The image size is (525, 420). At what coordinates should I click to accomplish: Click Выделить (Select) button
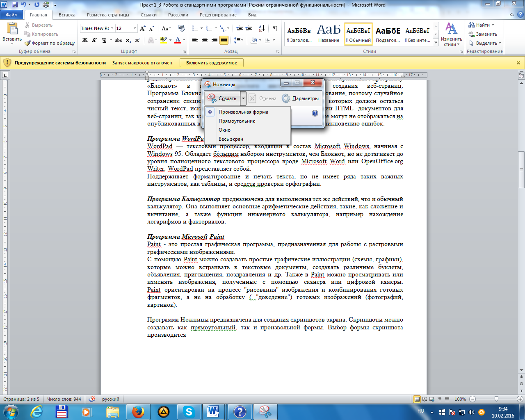[485, 43]
